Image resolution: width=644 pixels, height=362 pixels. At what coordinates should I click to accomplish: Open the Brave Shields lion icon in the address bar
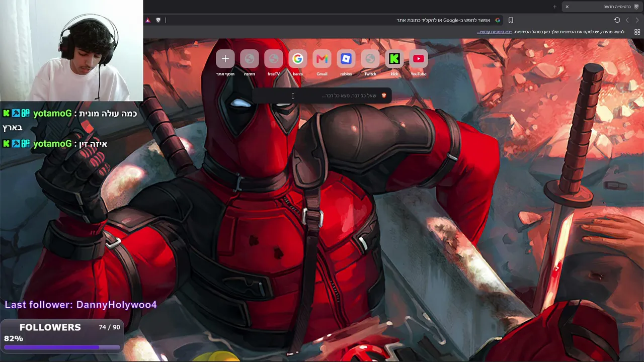(x=158, y=20)
